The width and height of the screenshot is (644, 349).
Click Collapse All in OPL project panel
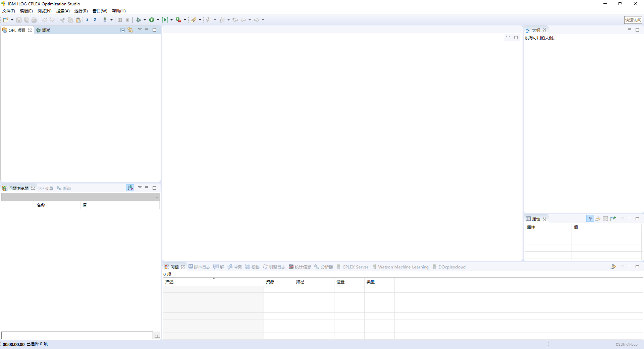tap(123, 30)
